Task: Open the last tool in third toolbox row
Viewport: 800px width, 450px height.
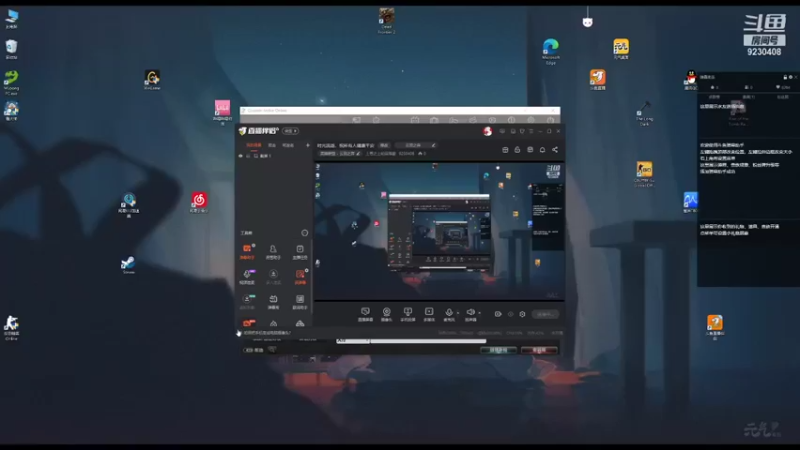Action: click(299, 302)
